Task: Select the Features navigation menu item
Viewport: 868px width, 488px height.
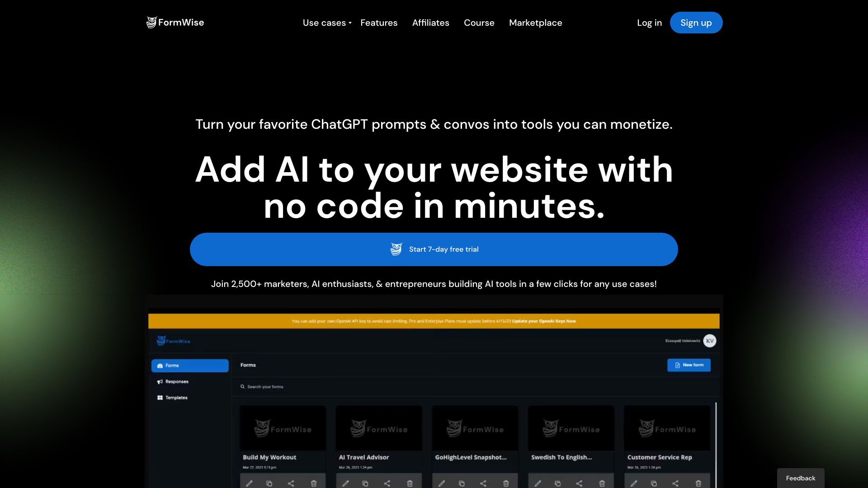Action: click(x=378, y=22)
